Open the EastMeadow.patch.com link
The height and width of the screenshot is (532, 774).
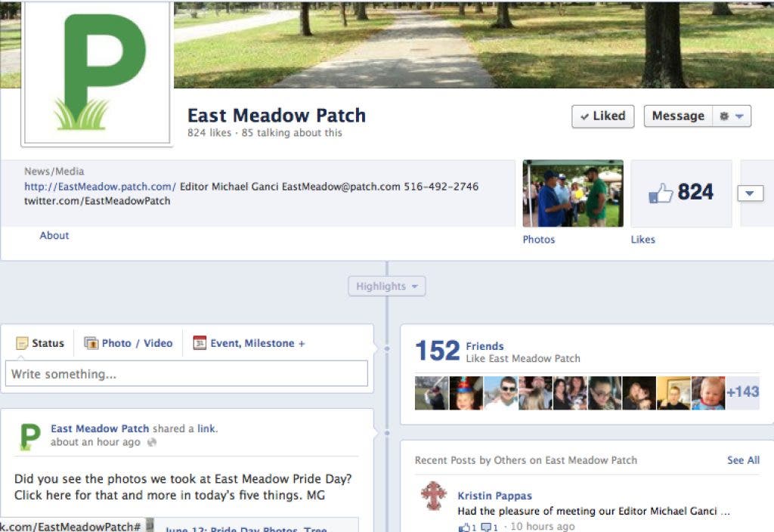pyautogui.click(x=100, y=187)
